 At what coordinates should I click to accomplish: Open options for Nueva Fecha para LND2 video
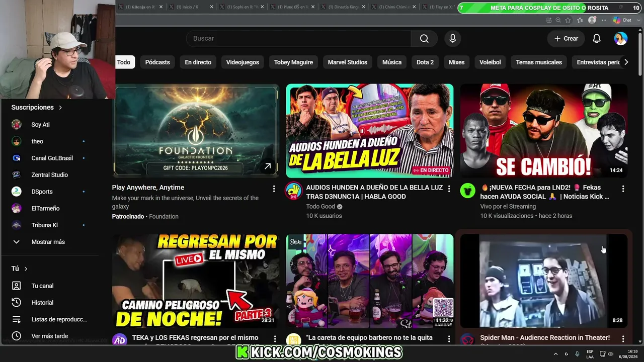pos(623,189)
